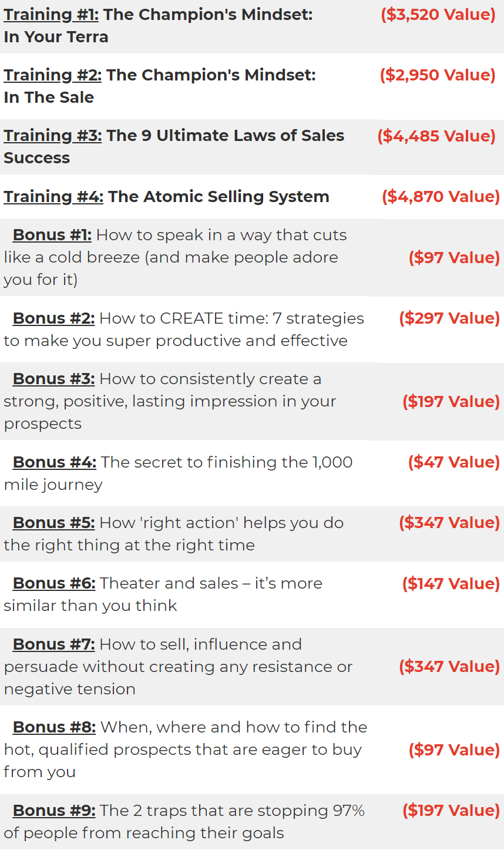504x850 pixels.
Task: Click the "($4,485 Value)" red text
Action: tap(436, 136)
